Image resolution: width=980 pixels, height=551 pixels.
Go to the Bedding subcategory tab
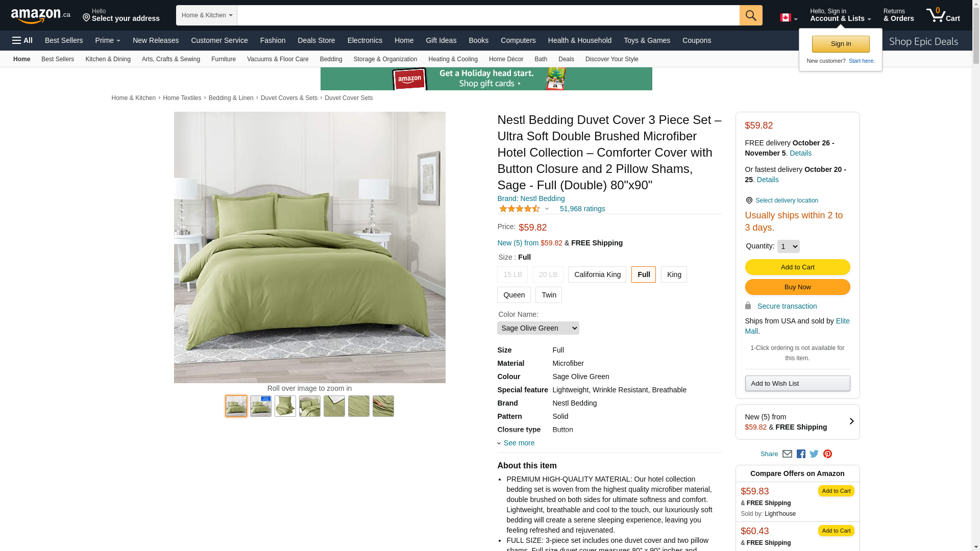(x=331, y=59)
